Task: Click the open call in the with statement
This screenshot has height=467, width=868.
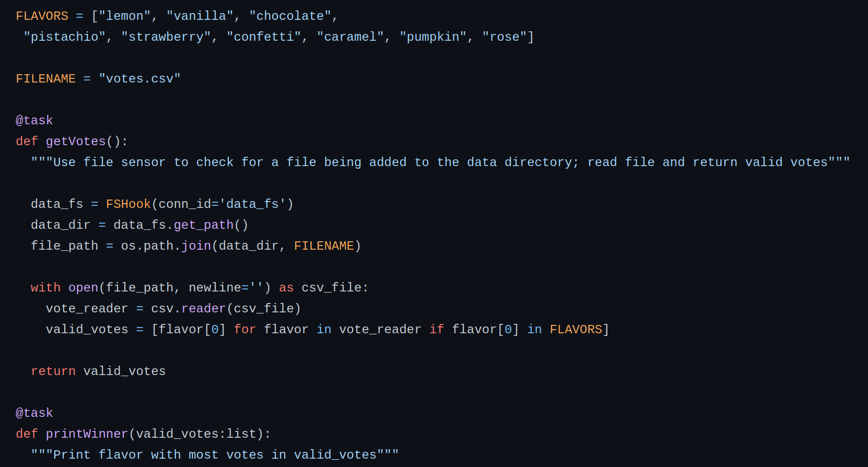Action: pos(83,288)
